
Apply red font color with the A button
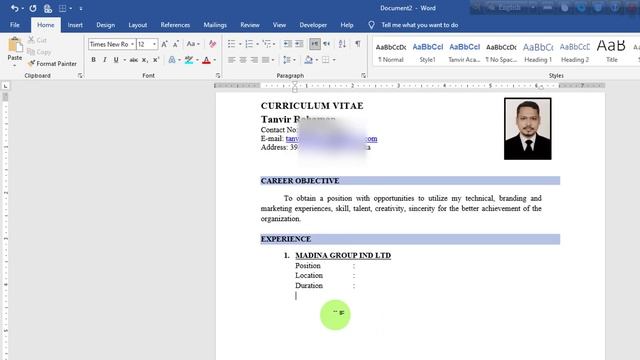(x=207, y=60)
